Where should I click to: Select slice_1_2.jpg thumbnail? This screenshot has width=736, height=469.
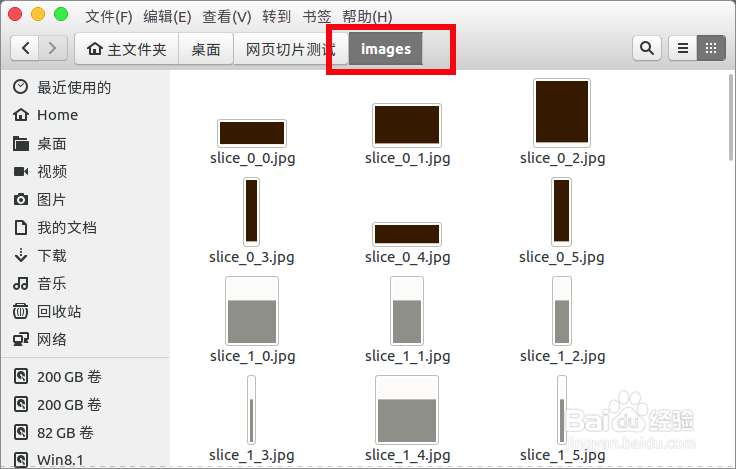tap(562, 311)
